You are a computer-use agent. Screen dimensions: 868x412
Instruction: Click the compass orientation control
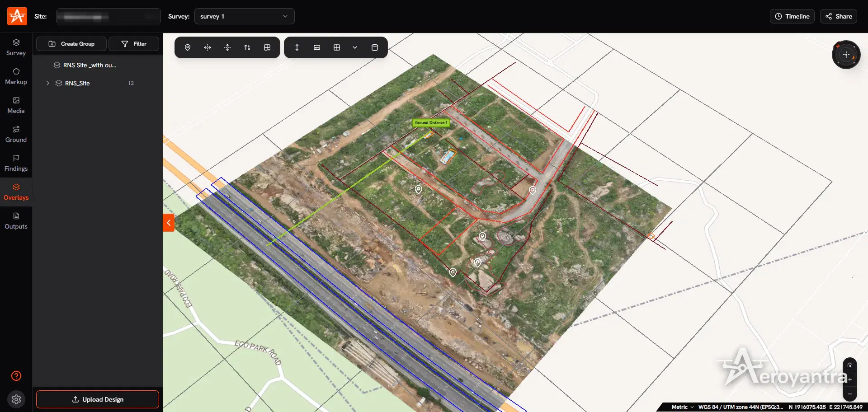(x=846, y=55)
